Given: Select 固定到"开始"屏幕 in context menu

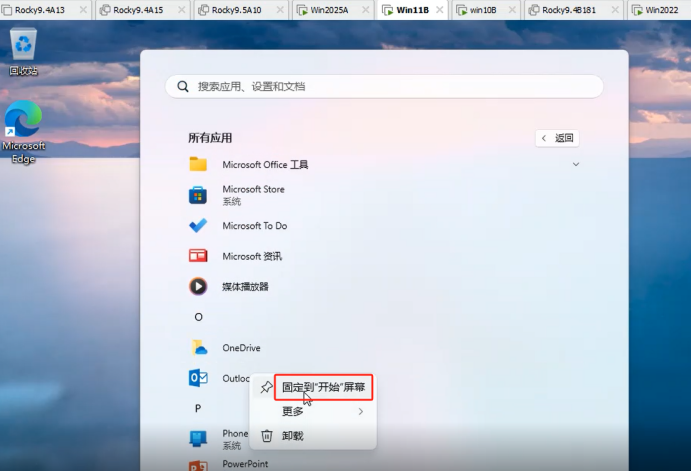Looking at the screenshot, I should click(323, 387).
